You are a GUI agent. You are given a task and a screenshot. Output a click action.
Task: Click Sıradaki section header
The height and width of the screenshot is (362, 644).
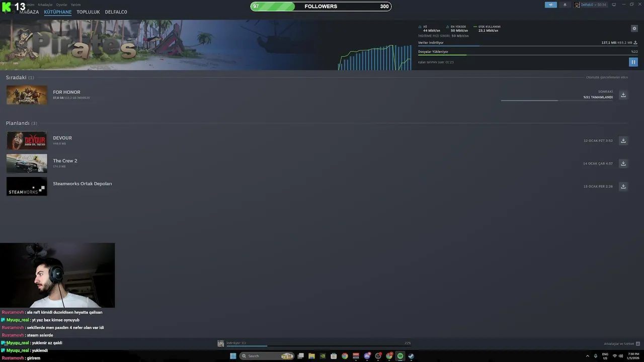pyautogui.click(x=20, y=77)
